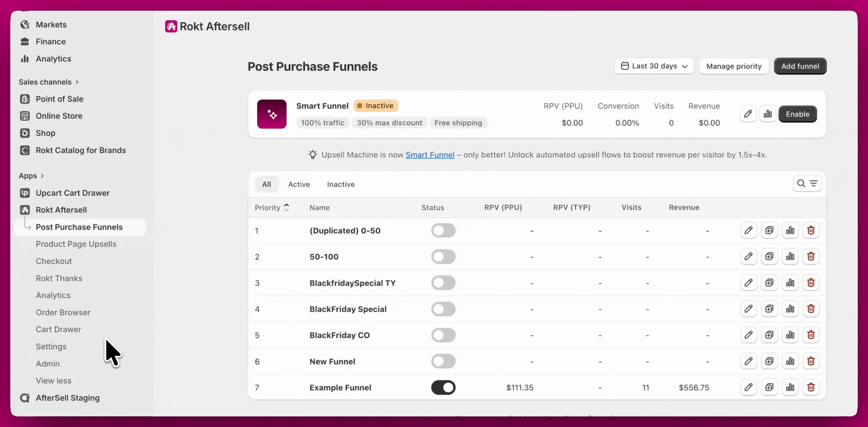Screen dimensions: 868x427
Task: Edit the 50-100 funnel
Action: 748,257
